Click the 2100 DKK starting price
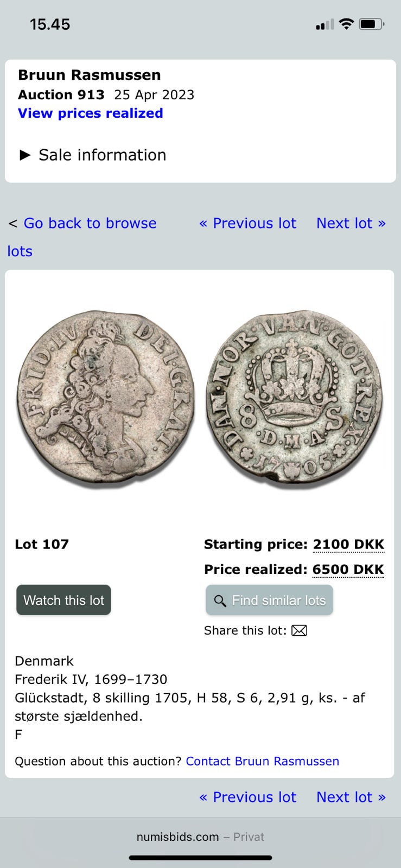The image size is (401, 868). pos(348,544)
